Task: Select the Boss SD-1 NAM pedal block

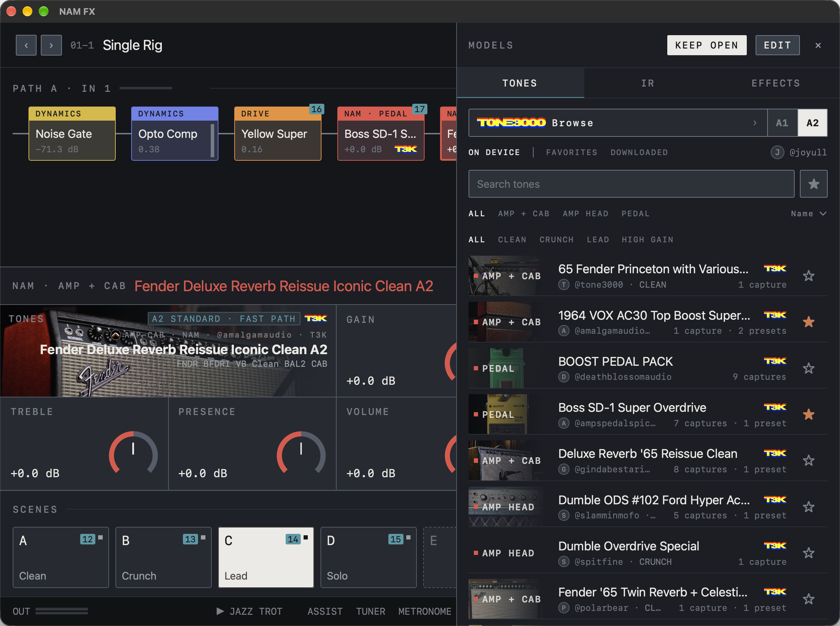Action: click(381, 133)
